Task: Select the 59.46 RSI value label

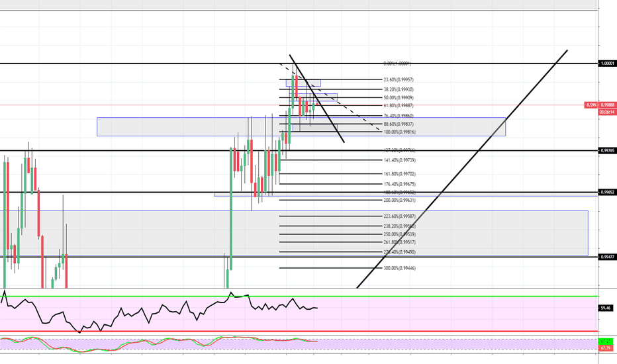Action: coord(605,308)
